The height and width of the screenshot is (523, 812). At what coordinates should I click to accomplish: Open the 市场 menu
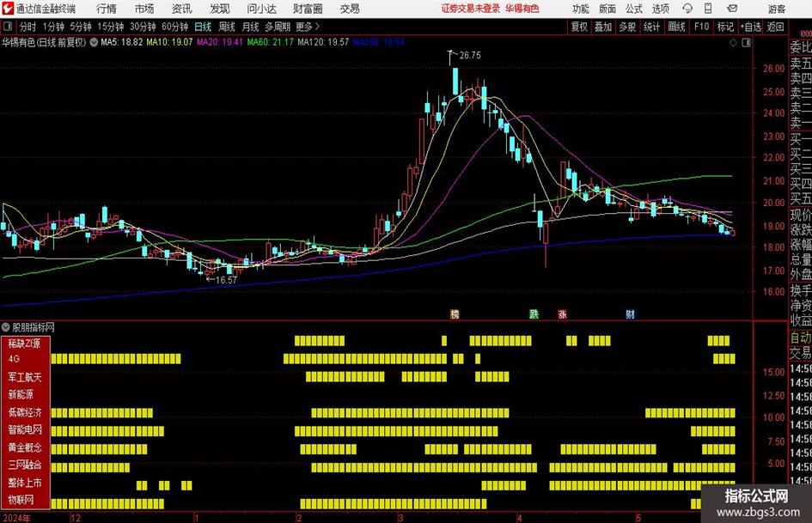pos(144,9)
